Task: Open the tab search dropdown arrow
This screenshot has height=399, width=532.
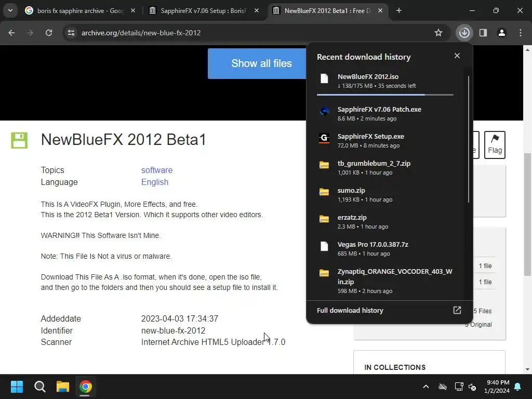Action: tap(10, 10)
